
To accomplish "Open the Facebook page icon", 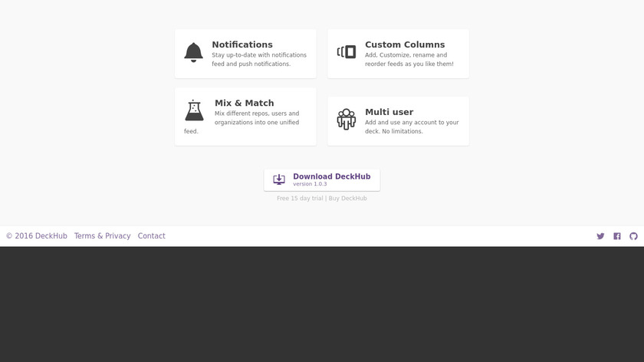I will click(x=617, y=236).
